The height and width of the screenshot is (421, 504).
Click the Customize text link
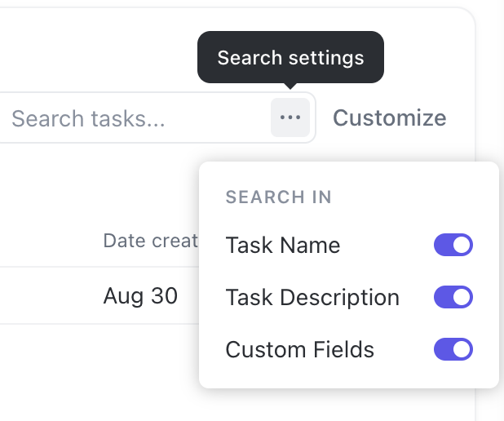pyautogui.click(x=389, y=118)
